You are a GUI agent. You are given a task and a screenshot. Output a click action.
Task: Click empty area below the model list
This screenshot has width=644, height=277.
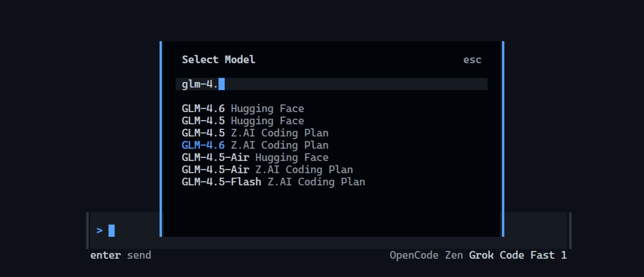331,212
